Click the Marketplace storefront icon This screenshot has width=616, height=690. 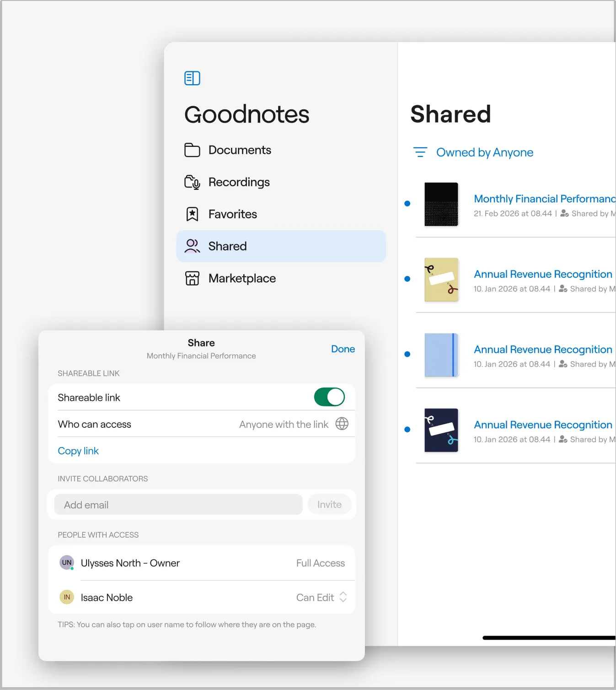coord(192,278)
